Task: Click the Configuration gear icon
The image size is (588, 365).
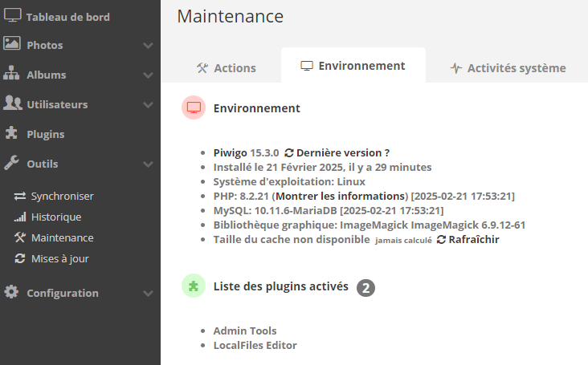Action: click(x=12, y=292)
